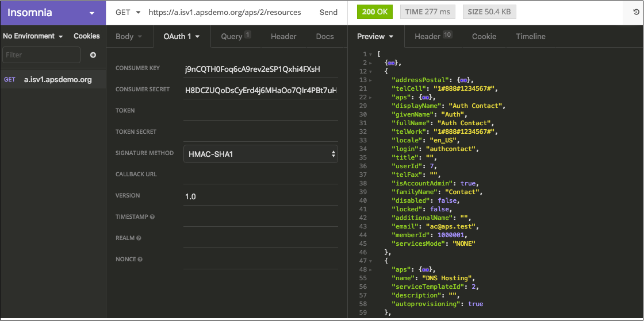Select the a.isv1.apsdemo.org request
Viewport: 644px width, 321px height.
click(x=57, y=80)
